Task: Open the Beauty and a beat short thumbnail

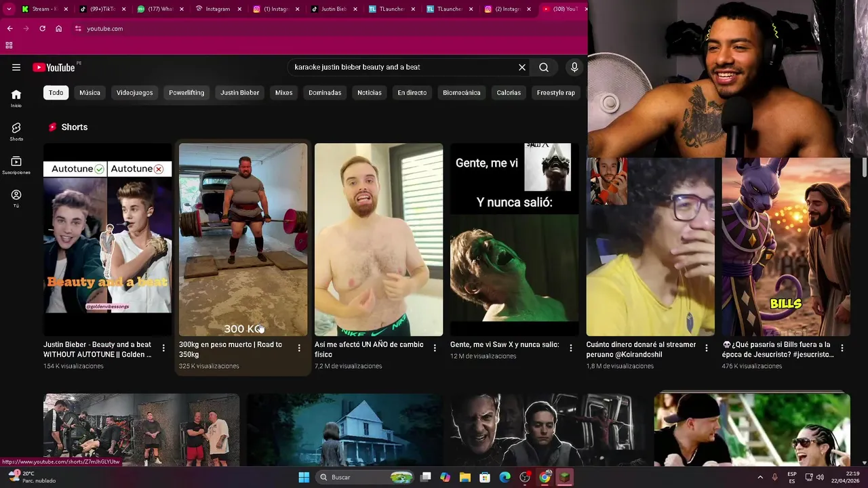Action: pos(107,239)
